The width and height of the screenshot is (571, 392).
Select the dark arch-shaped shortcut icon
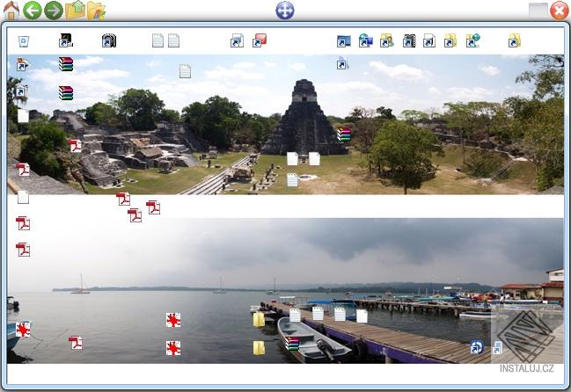coord(109,40)
